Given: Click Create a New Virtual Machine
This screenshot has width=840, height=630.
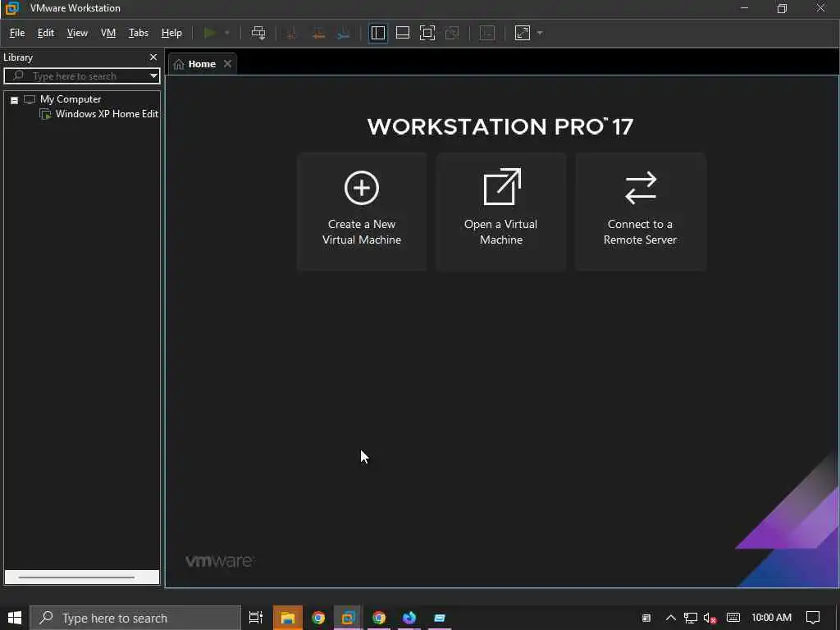Looking at the screenshot, I should click(x=362, y=212).
